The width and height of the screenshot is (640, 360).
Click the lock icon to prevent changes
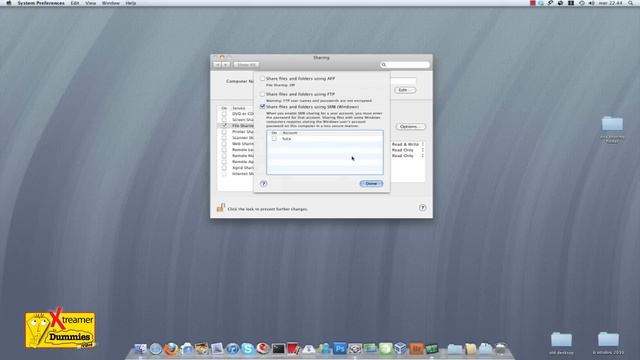click(x=220, y=208)
